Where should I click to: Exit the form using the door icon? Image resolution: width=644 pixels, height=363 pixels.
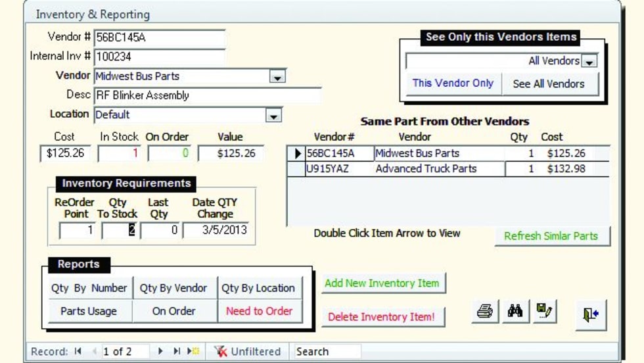(x=590, y=315)
